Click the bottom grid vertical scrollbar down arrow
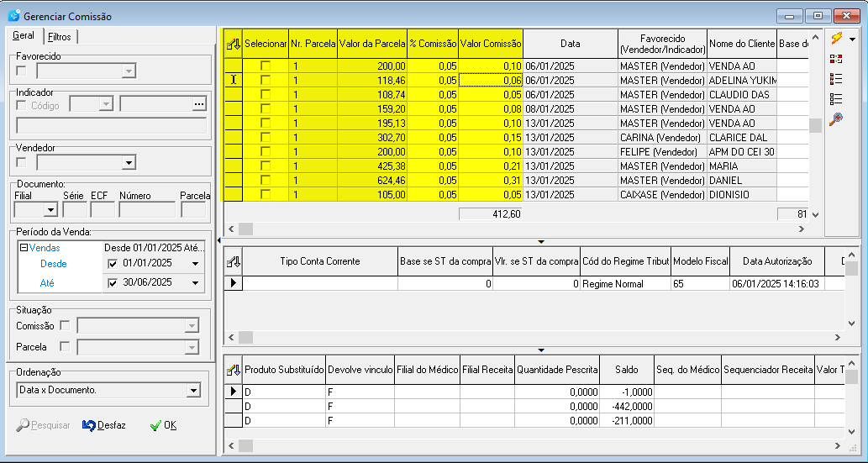This screenshot has height=463, width=868. pos(851,431)
